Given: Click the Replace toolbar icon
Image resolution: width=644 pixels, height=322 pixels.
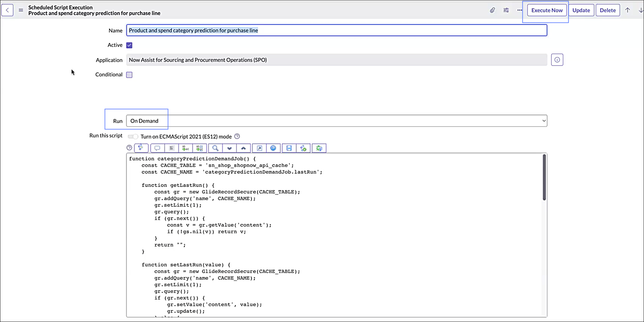Looking at the screenshot, I should click(186, 148).
